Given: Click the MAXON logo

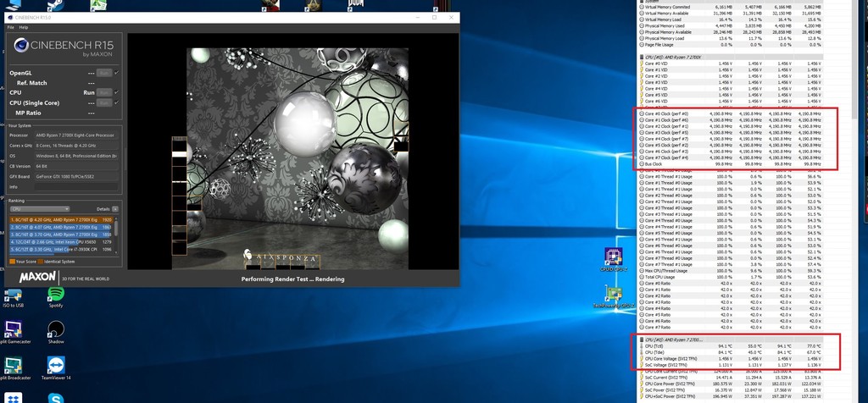Looking at the screenshot, I should coord(36,278).
